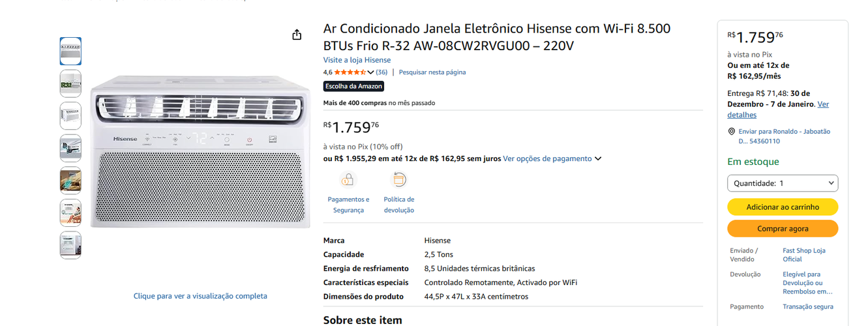Click to view full product image
Screen dimensions: 868x326
(200, 296)
